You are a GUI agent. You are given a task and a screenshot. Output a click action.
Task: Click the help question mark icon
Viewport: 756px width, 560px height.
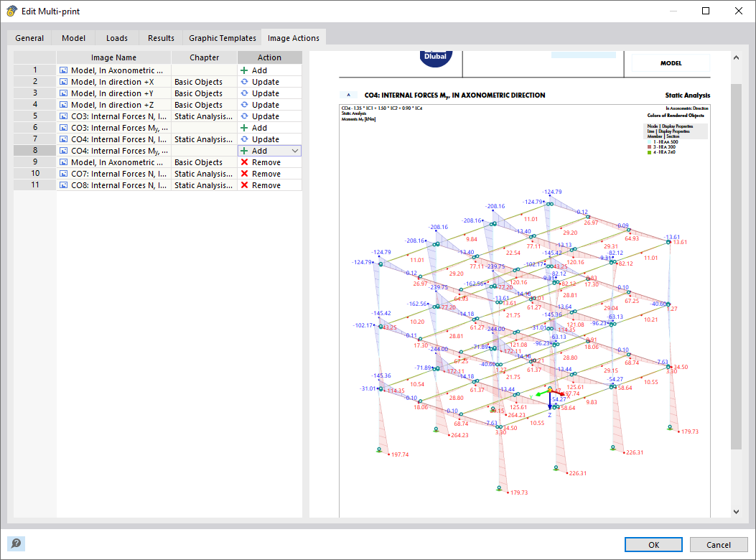coord(16,543)
